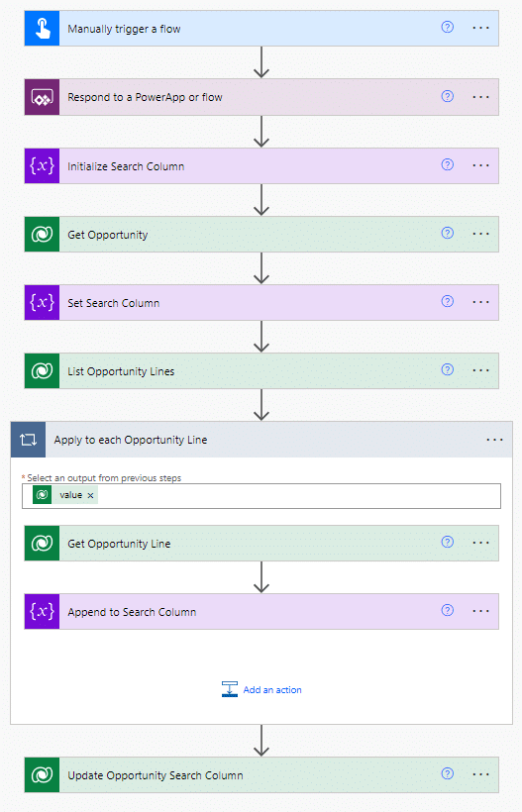Open ellipsis menu for Get Opportunity
The height and width of the screenshot is (812, 522).
[x=480, y=234]
